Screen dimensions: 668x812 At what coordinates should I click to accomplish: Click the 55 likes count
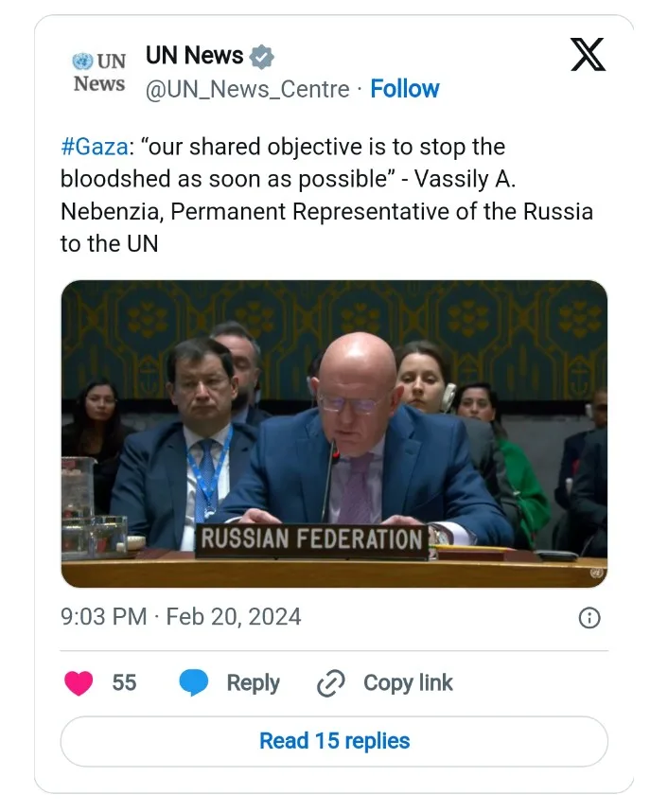(x=124, y=682)
